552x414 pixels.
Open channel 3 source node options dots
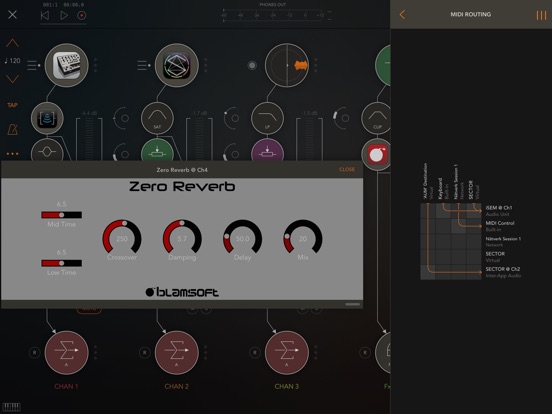316,65
